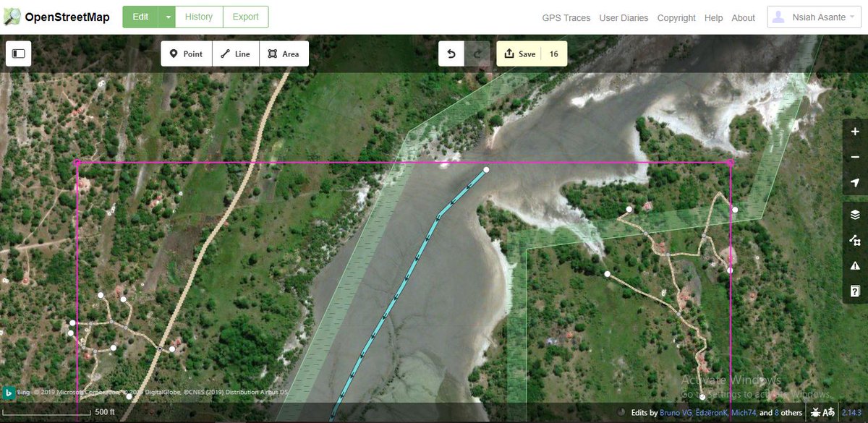This screenshot has width=868, height=423.
Task: Select the Point tool
Action: [x=186, y=53]
